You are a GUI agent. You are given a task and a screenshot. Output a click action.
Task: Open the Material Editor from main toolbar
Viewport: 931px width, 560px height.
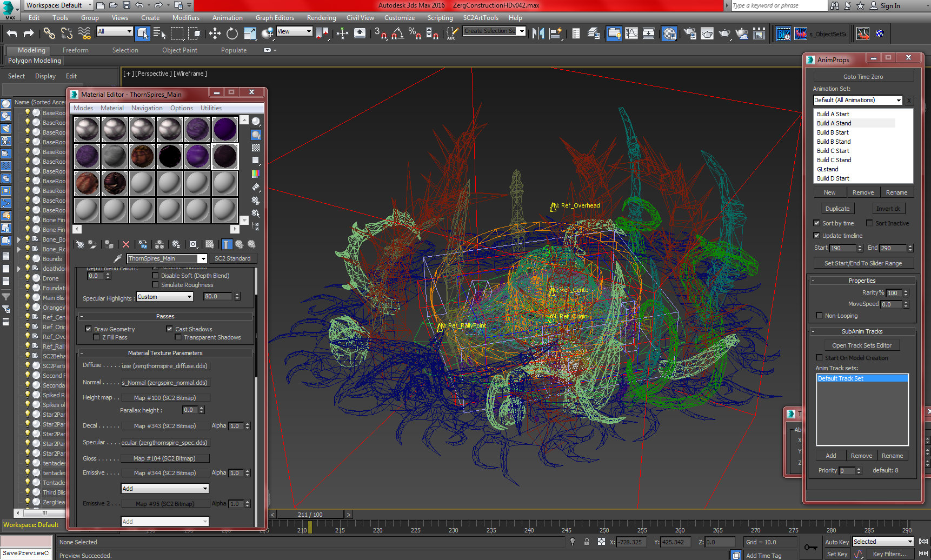point(669,34)
